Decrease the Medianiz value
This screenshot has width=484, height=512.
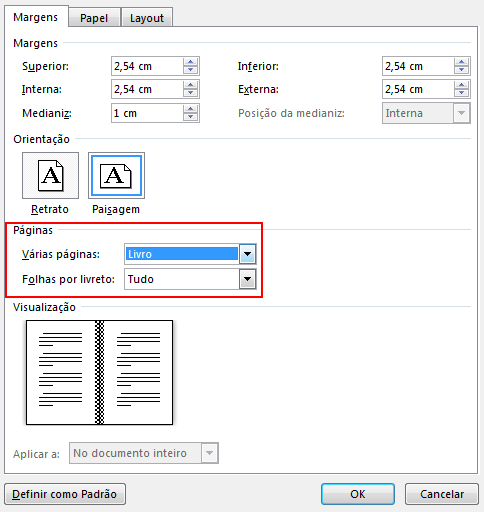191,117
